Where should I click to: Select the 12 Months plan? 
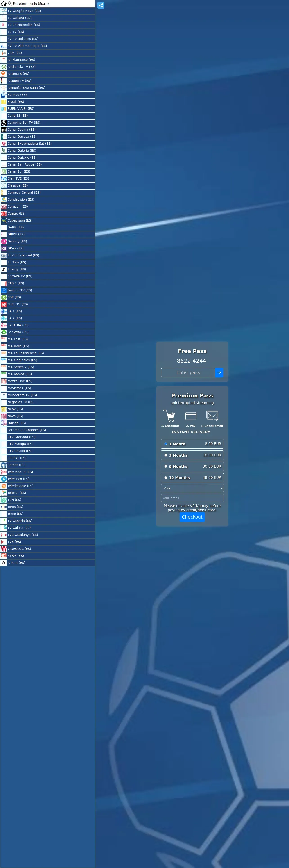click(x=192, y=478)
